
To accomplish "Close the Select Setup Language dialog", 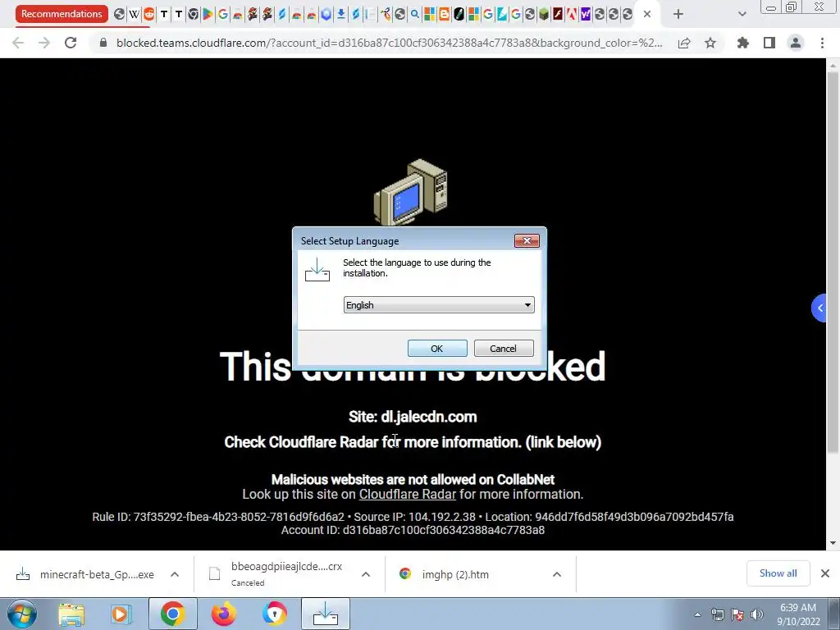I will click(x=527, y=241).
